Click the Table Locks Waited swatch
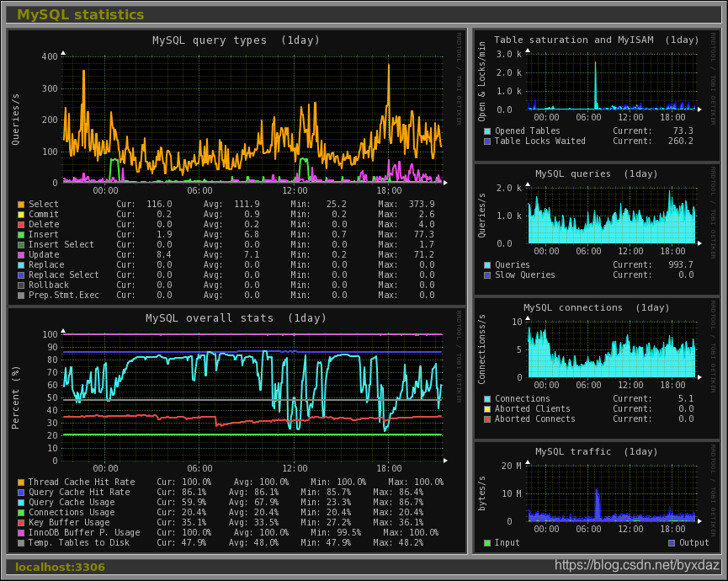Screen dimensions: 728x581 (x=487, y=141)
